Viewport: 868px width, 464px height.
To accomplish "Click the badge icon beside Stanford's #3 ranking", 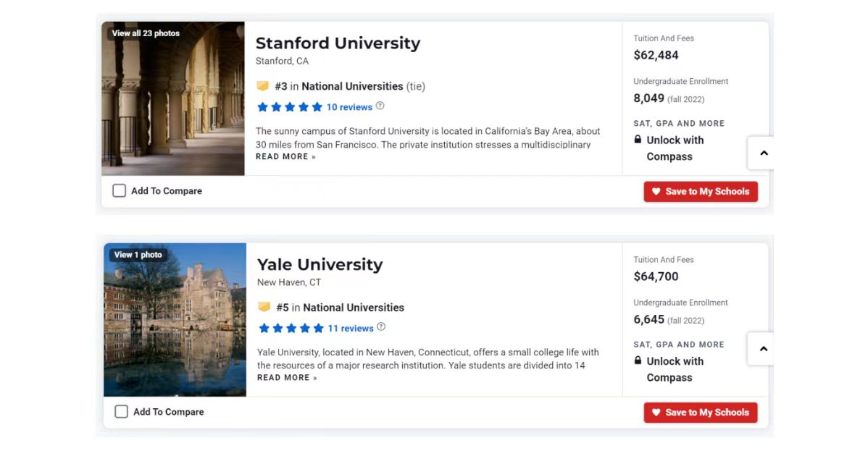I will pos(263,86).
